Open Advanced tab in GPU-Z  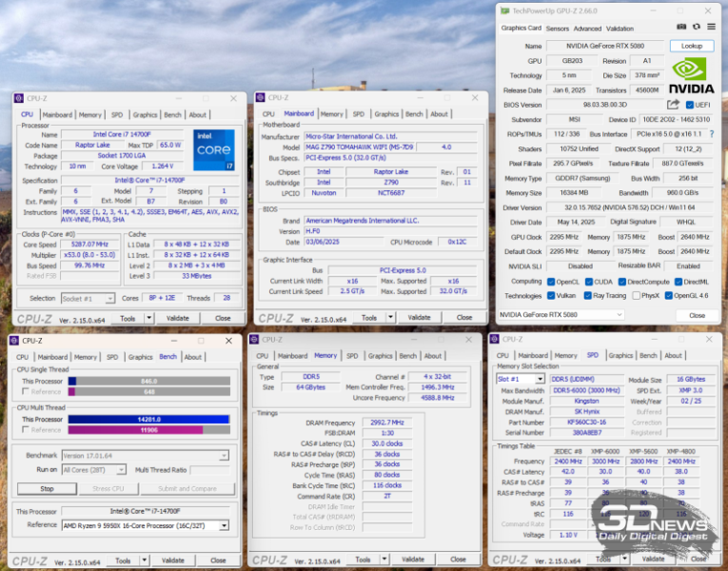[587, 29]
